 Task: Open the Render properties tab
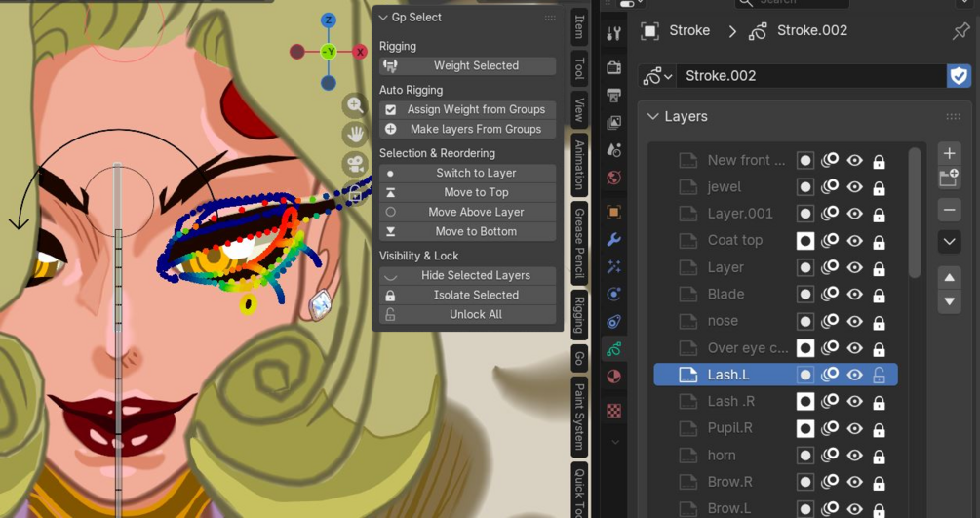coord(613,67)
